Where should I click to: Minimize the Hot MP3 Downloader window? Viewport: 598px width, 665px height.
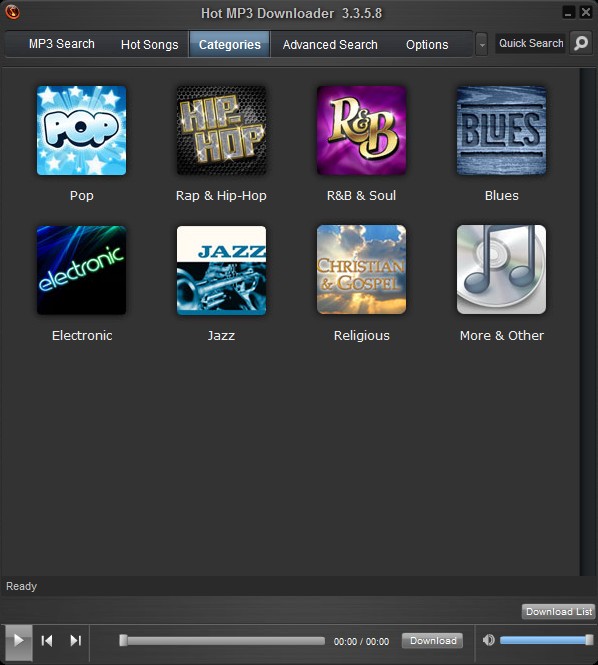click(568, 12)
